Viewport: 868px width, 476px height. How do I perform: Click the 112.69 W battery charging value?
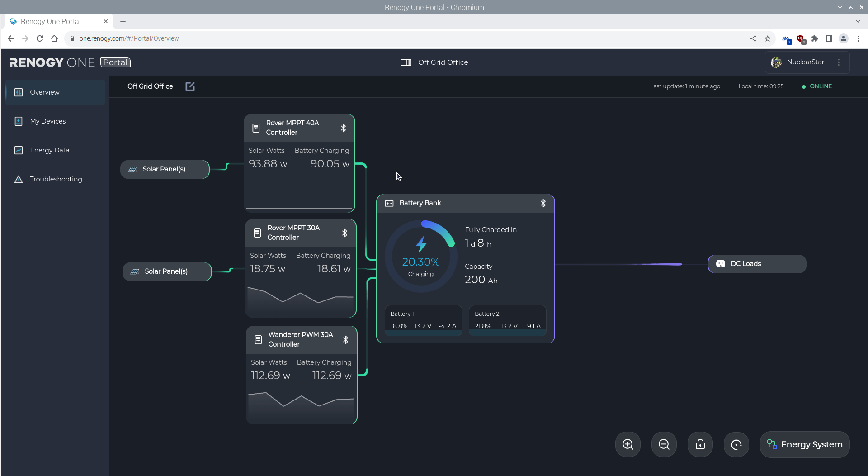tap(332, 376)
